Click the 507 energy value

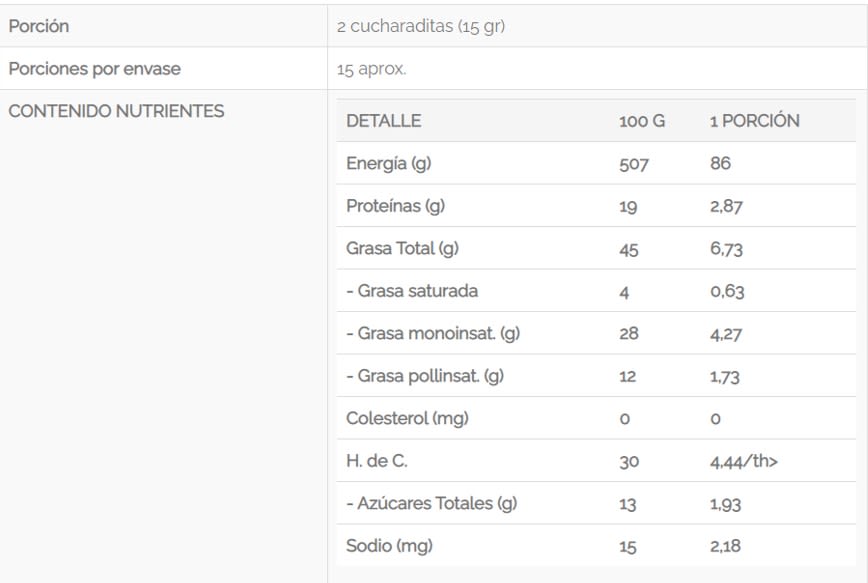(x=633, y=164)
